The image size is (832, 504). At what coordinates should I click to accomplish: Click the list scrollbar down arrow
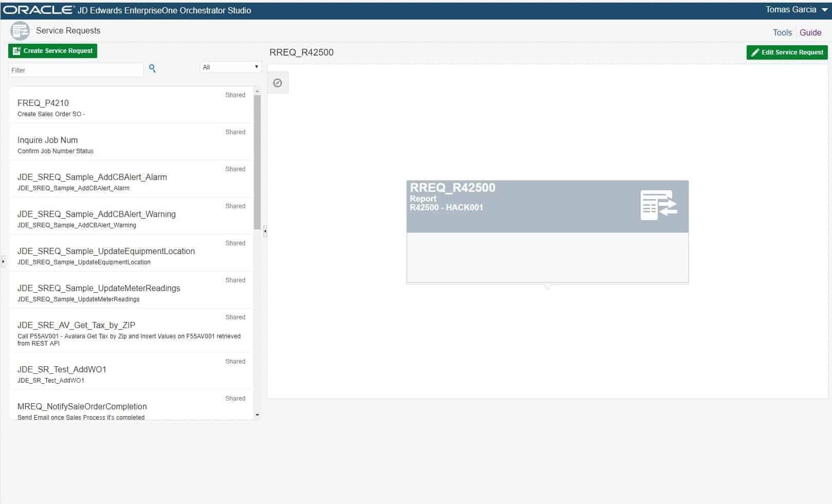pyautogui.click(x=258, y=415)
